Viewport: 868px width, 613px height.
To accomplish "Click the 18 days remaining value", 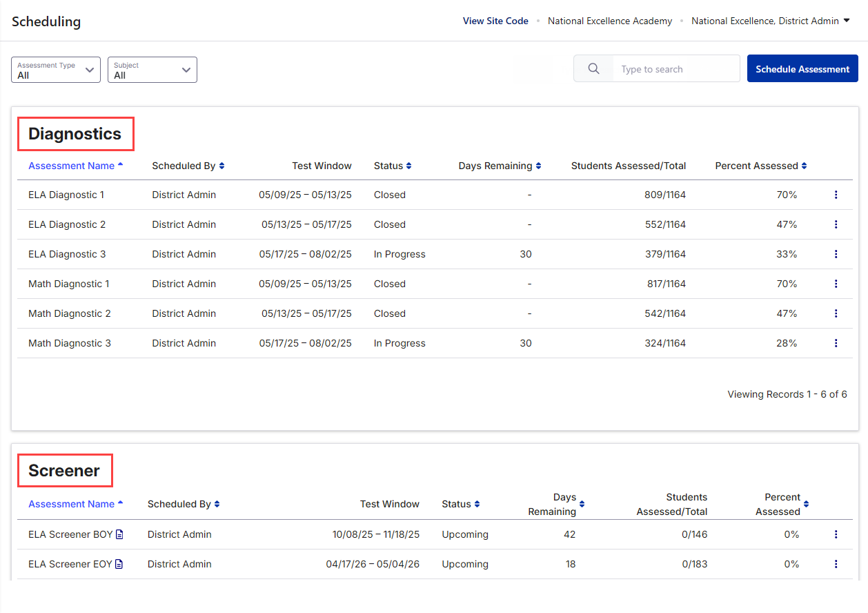I will pos(569,564).
